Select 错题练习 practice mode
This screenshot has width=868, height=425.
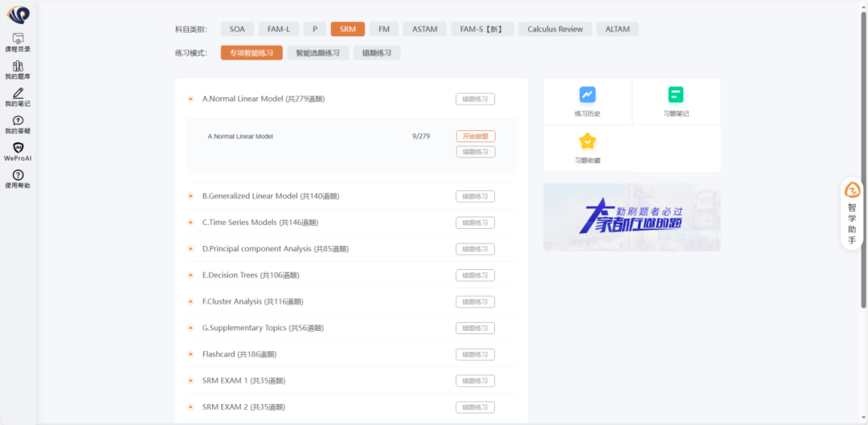[377, 53]
